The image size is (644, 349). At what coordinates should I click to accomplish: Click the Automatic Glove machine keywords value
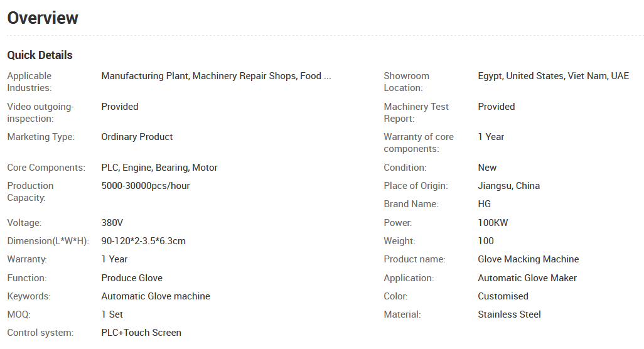(x=156, y=296)
